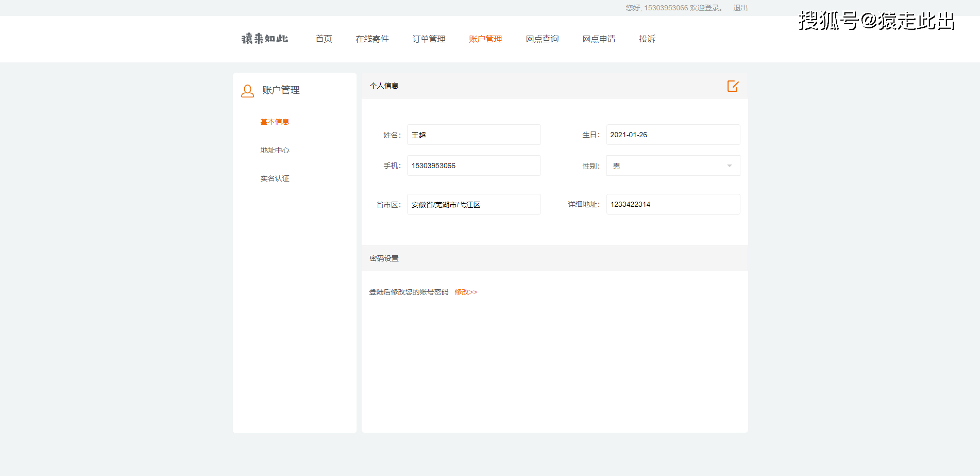Open the 订单管理 menu item
The width and height of the screenshot is (980, 476).
click(429, 39)
